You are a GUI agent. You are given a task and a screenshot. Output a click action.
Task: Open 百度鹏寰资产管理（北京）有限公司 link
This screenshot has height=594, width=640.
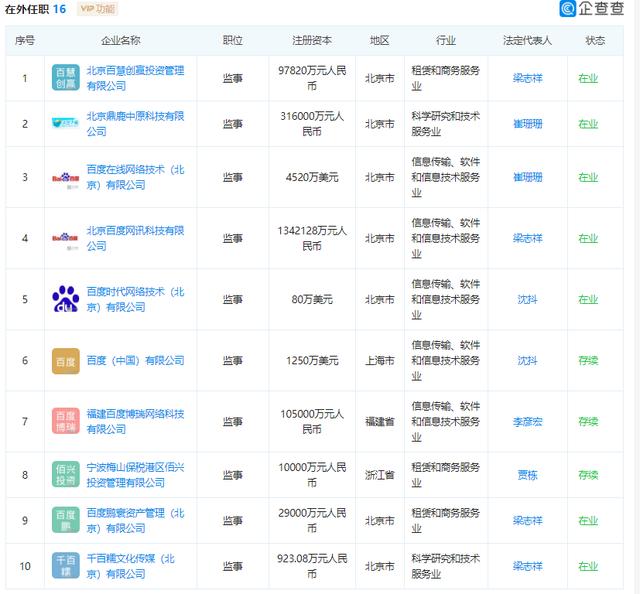pos(135,521)
